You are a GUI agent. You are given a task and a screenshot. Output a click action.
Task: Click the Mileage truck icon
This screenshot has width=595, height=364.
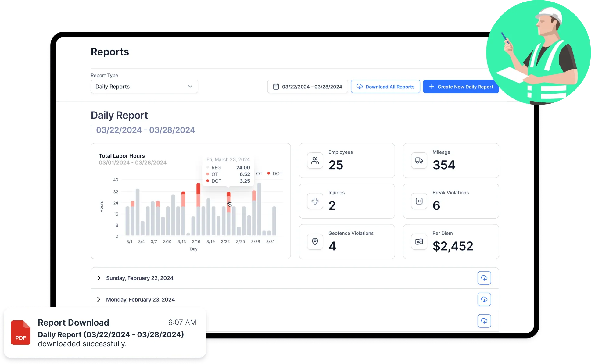(x=419, y=160)
